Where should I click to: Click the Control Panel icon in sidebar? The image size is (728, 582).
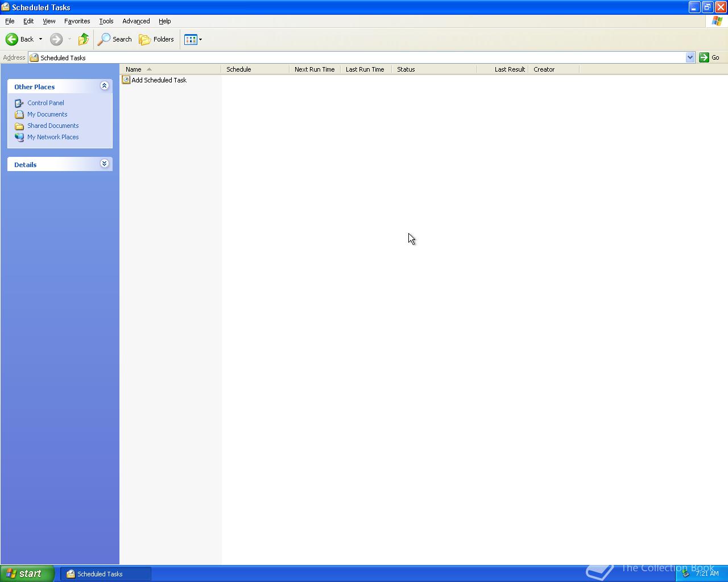click(19, 103)
